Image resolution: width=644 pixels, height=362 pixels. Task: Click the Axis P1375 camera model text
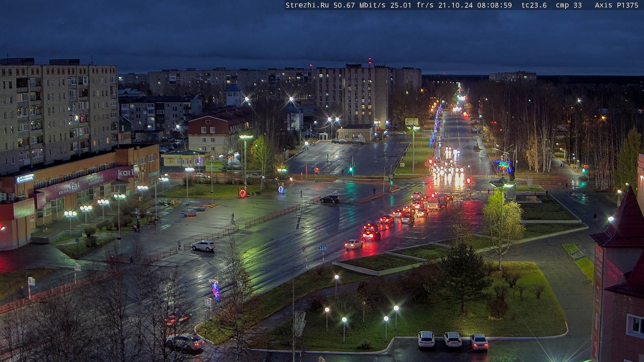[616, 5]
